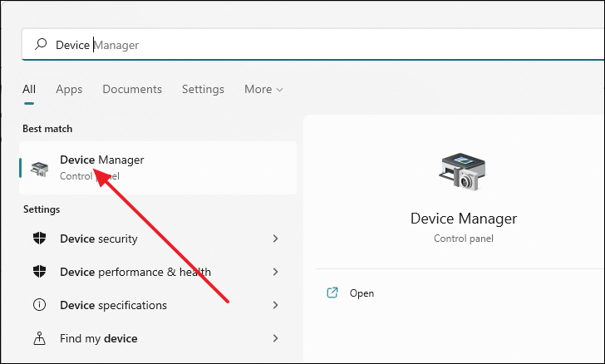Select the Device security shield icon
605x364 pixels.
pyautogui.click(x=39, y=239)
